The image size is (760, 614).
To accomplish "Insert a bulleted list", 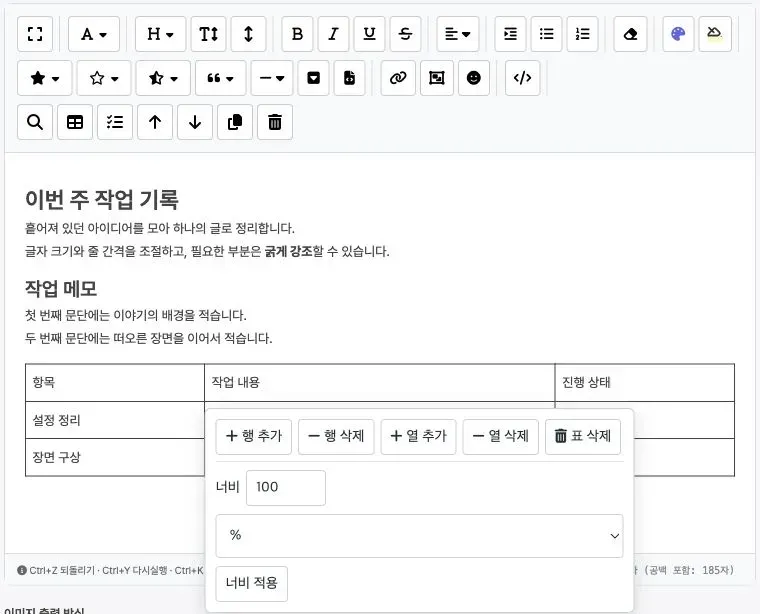I will [x=546, y=34].
